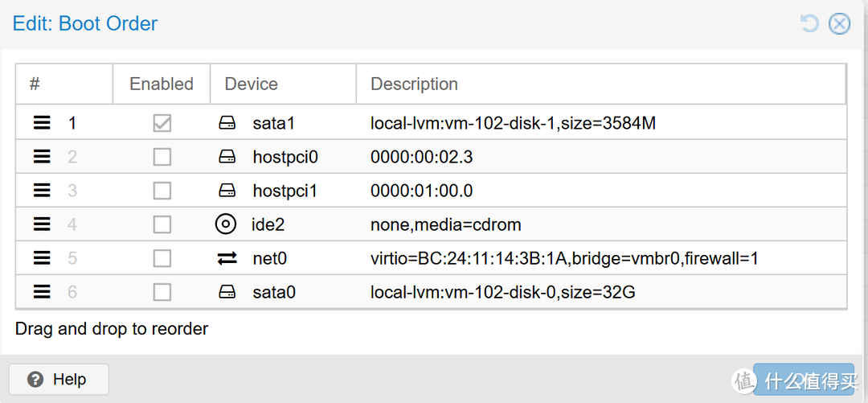Click the Description column header
The image size is (868, 403).
point(414,84)
